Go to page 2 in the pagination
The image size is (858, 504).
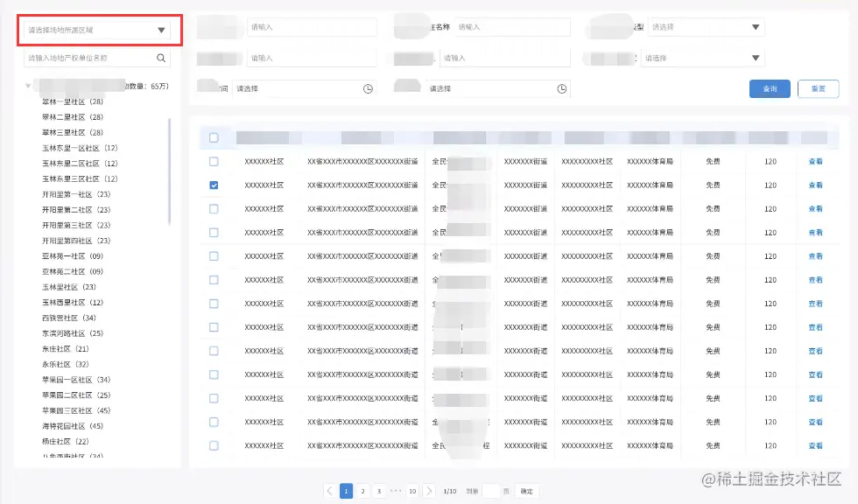click(x=362, y=491)
